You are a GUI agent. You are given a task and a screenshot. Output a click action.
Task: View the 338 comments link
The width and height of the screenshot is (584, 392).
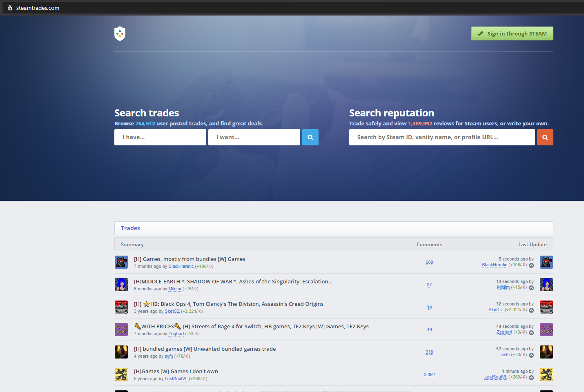coord(429,352)
